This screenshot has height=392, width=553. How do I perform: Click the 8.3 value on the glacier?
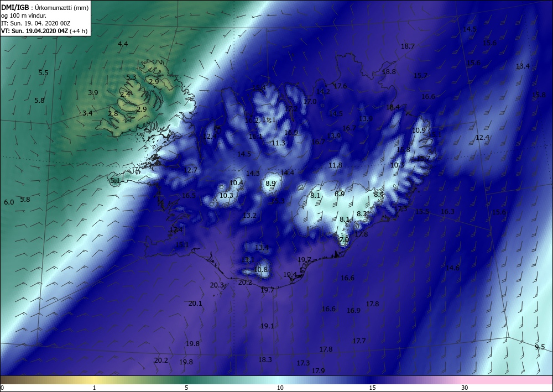362,213
